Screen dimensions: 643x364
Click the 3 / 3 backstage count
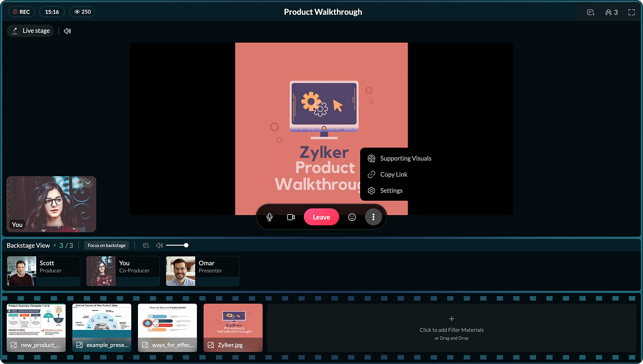(x=66, y=245)
